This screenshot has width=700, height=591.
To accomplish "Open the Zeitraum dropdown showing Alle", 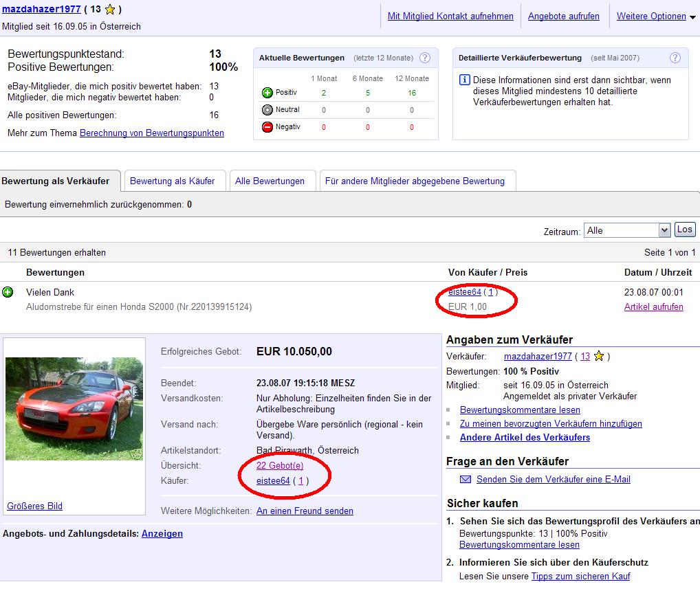I will [x=627, y=231].
